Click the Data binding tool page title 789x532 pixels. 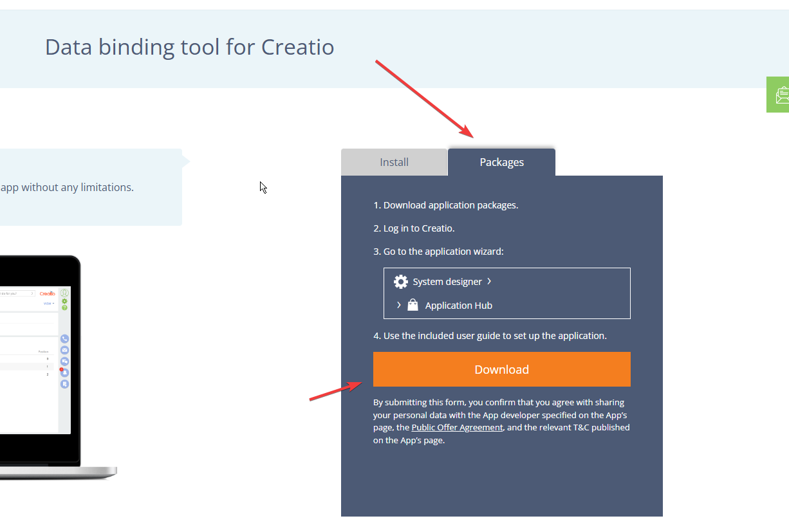click(x=189, y=47)
